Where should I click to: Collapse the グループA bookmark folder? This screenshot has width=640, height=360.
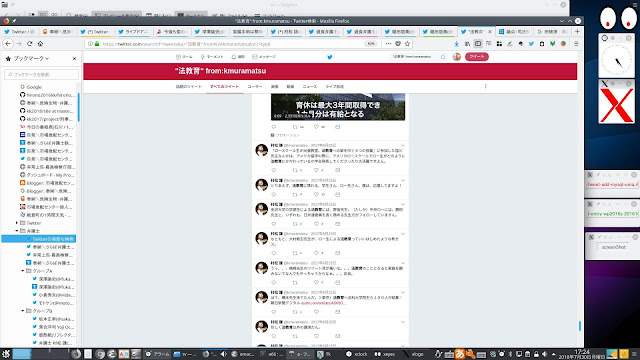[23, 271]
